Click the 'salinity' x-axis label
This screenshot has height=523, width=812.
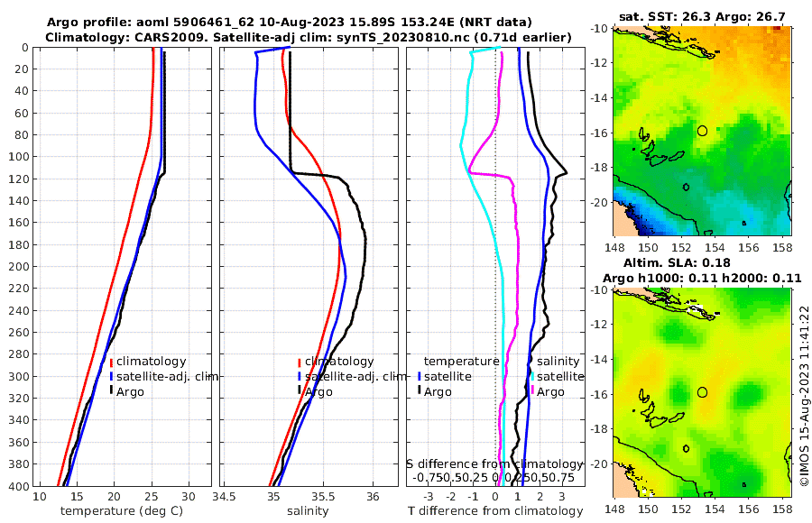pyautogui.click(x=308, y=511)
